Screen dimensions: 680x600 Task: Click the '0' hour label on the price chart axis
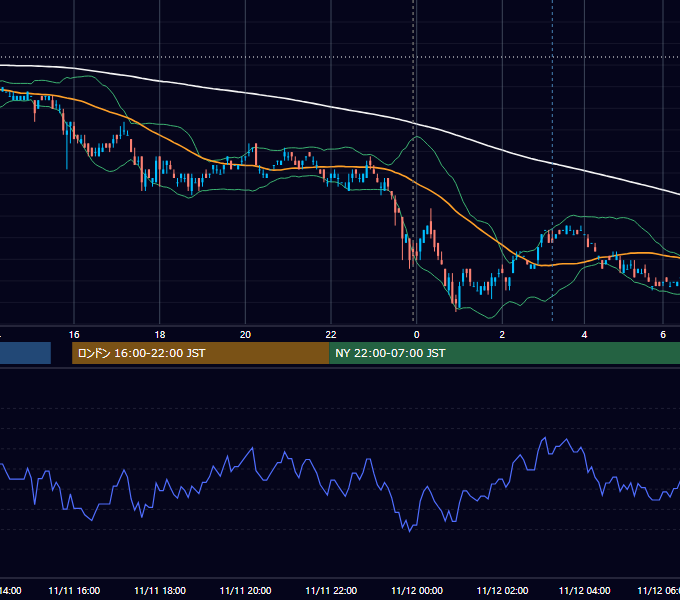[416, 335]
